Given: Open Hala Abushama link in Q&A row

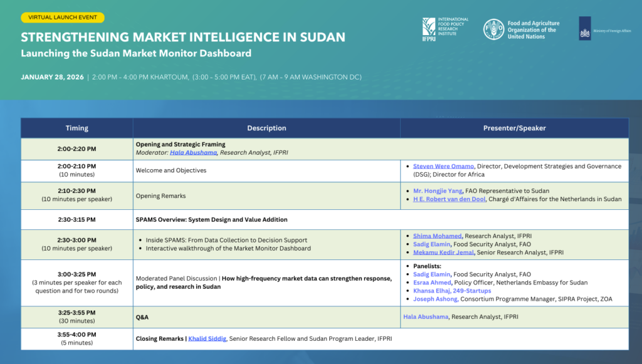Looking at the screenshot, I should click(426, 317).
